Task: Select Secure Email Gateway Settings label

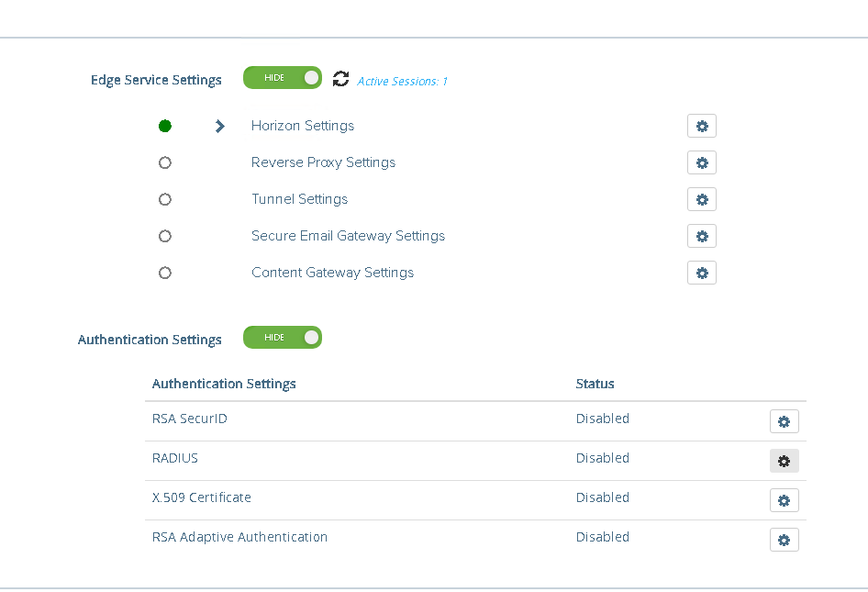Action: pos(348,236)
